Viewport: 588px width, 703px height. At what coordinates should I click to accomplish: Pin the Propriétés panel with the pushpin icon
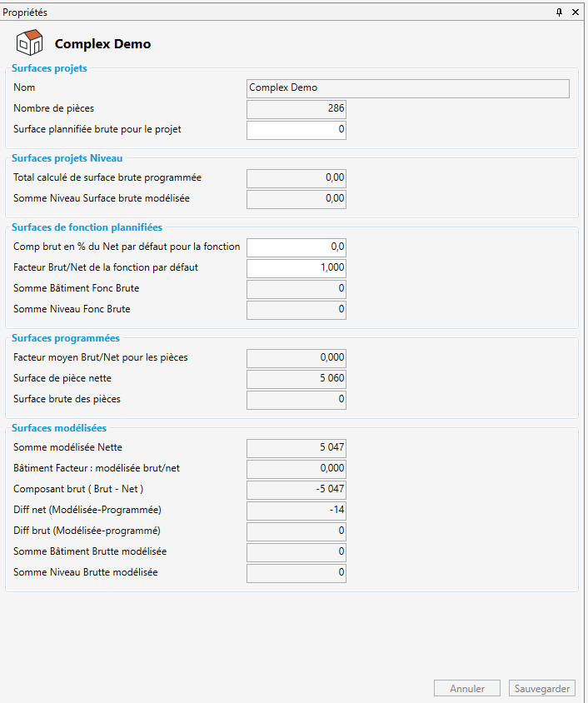click(x=559, y=12)
